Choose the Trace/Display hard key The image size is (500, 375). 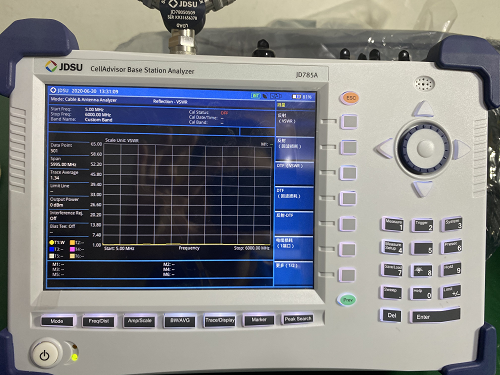(220, 320)
